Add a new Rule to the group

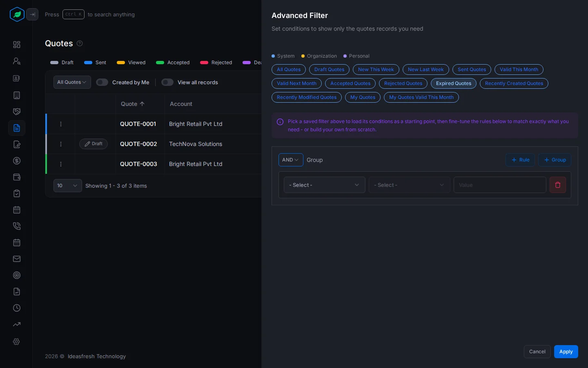[x=520, y=160]
